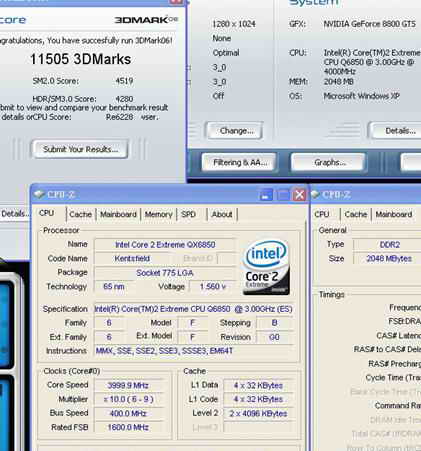
Task: Click the HDR/SM3.0 Score value 4280
Action: [x=124, y=99]
